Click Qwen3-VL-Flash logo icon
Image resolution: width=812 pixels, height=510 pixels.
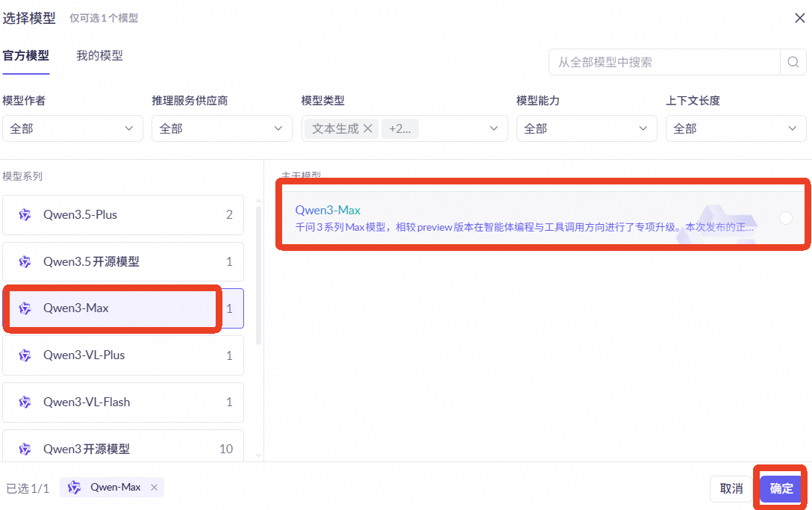(25, 402)
